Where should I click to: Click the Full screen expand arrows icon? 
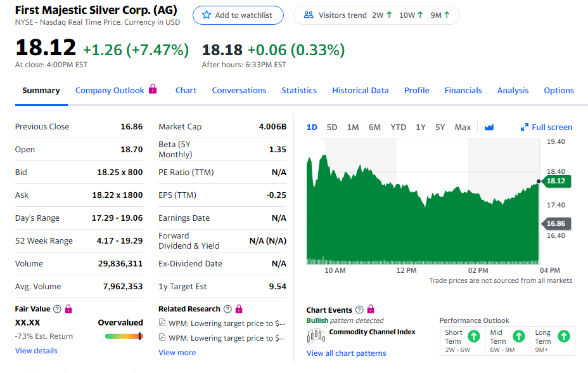pos(524,128)
